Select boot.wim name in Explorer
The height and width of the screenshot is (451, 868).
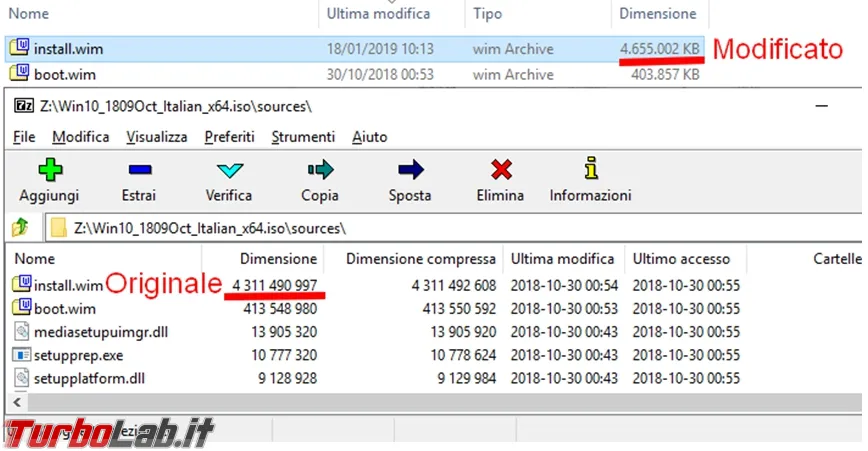click(65, 74)
